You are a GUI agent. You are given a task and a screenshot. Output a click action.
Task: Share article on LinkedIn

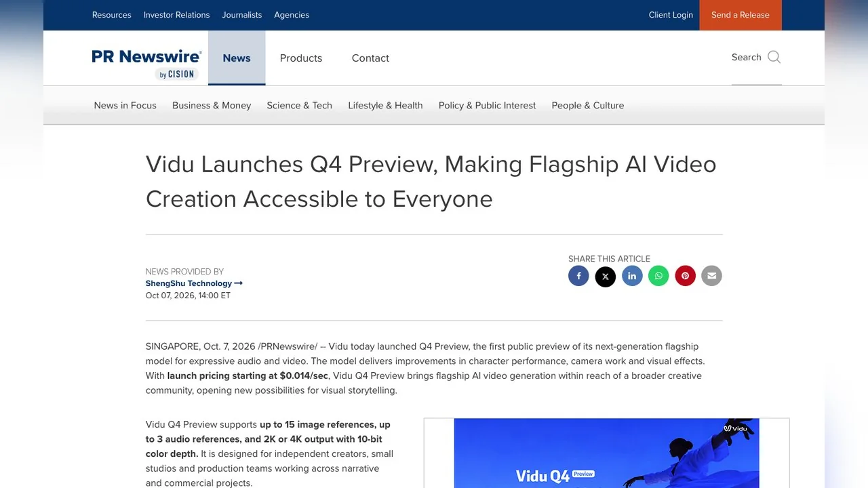click(632, 276)
